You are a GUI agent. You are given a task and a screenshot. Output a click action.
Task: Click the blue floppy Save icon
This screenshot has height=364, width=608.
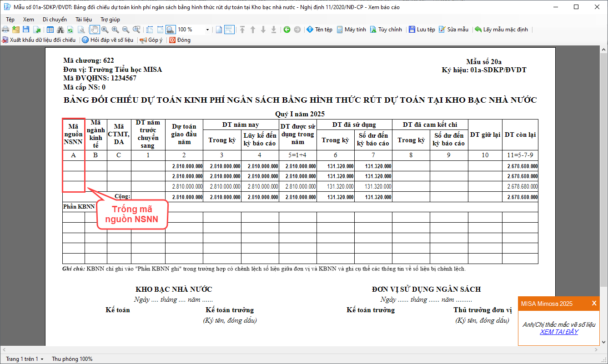click(26, 30)
